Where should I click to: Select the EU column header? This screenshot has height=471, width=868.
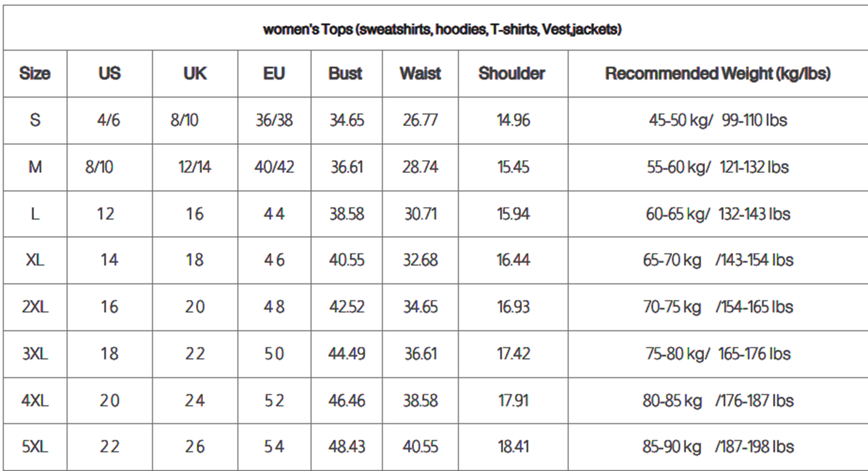point(274,73)
